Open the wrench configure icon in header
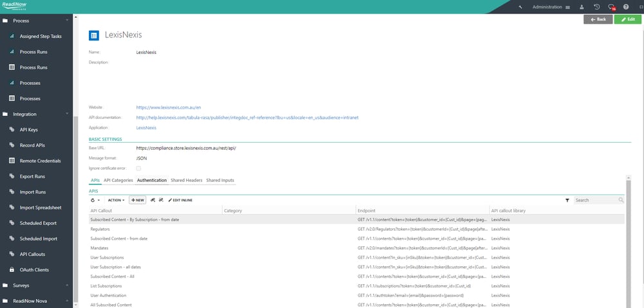Screen dimensions: 644x308 tap(521, 7)
